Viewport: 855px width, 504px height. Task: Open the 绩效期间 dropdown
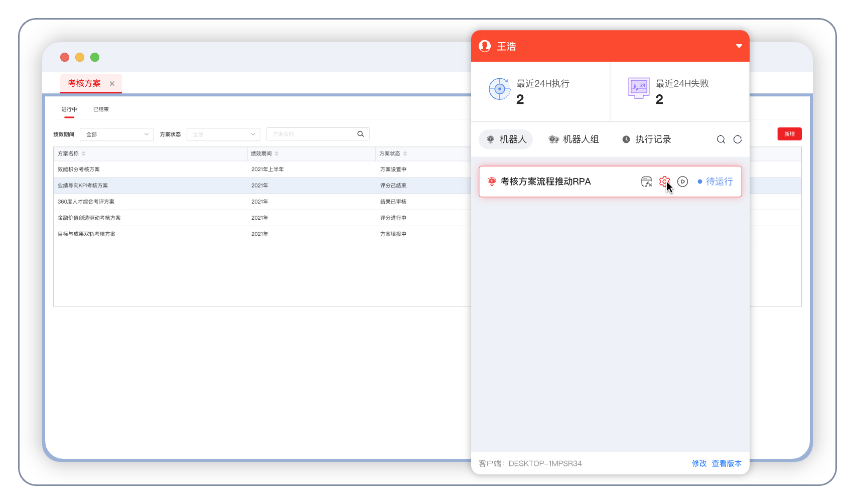[116, 134]
